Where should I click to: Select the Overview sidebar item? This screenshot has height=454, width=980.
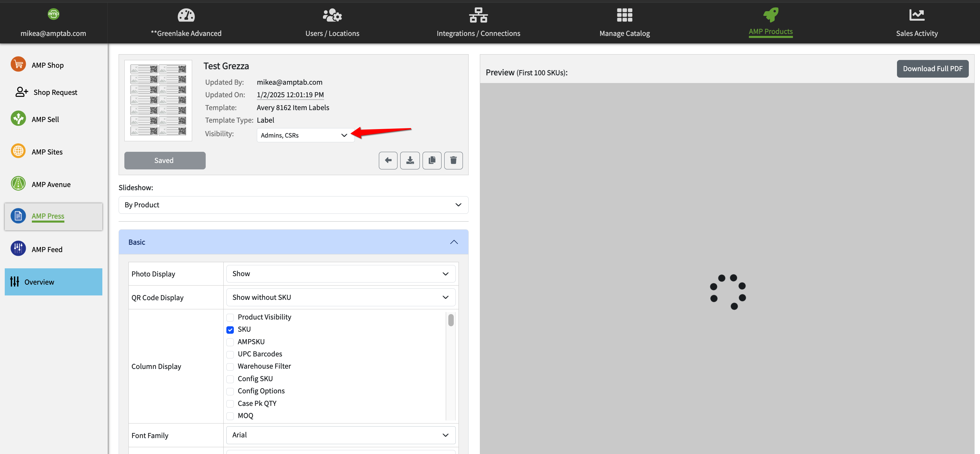(53, 282)
